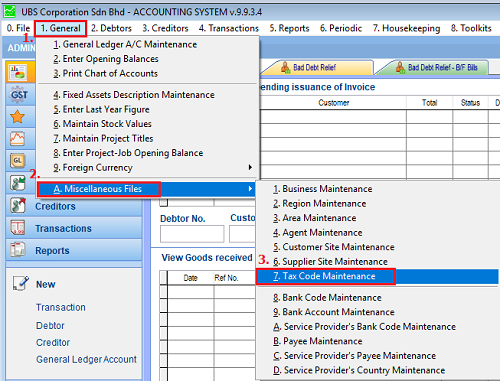Open the 0. File menu
This screenshot has height=381, width=500.
click(x=18, y=28)
